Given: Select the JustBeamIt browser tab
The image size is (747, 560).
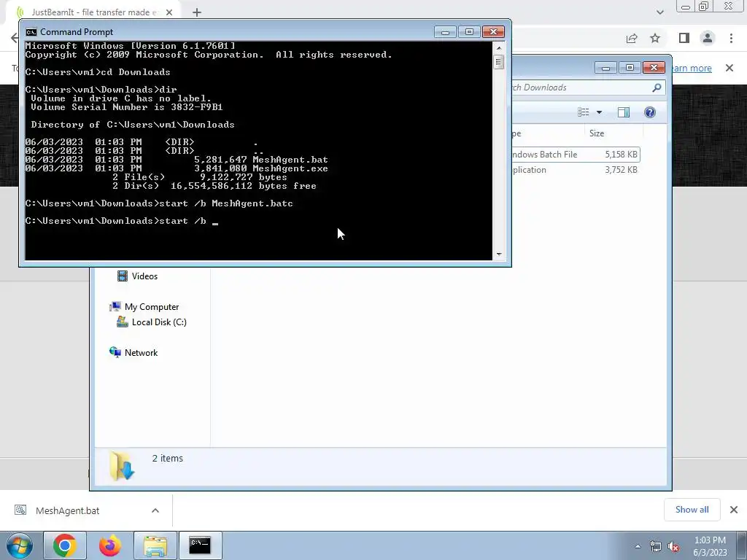Looking at the screenshot, I should 93,12.
